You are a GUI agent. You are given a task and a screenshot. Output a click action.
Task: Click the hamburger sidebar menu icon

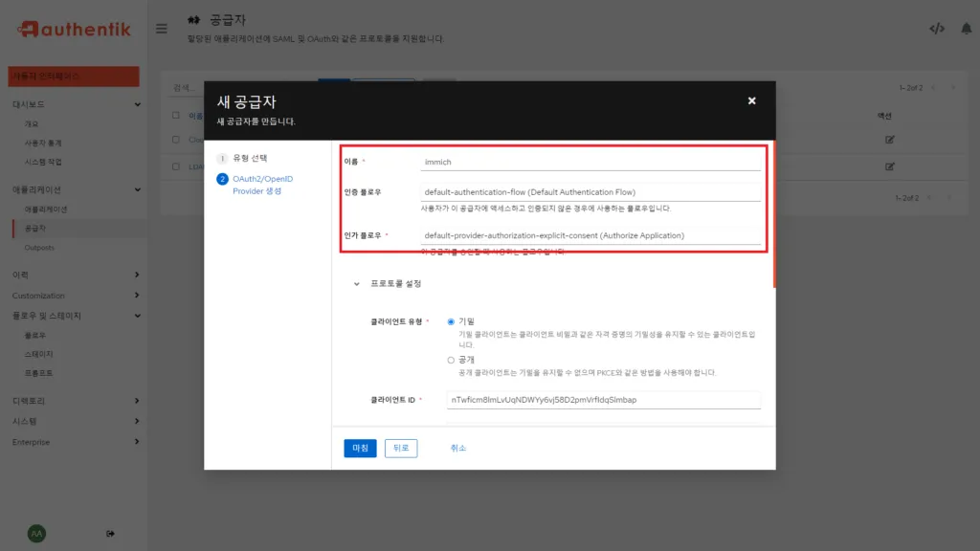tap(162, 28)
